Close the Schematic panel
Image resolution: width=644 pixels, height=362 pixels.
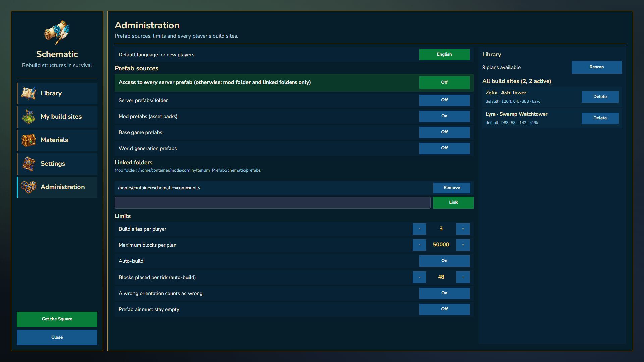(x=57, y=337)
